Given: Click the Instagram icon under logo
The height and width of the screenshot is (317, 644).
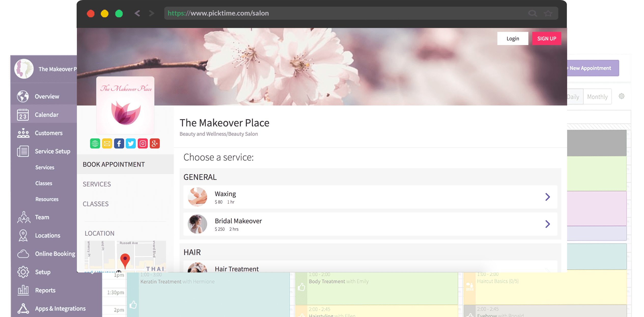Looking at the screenshot, I should (143, 144).
